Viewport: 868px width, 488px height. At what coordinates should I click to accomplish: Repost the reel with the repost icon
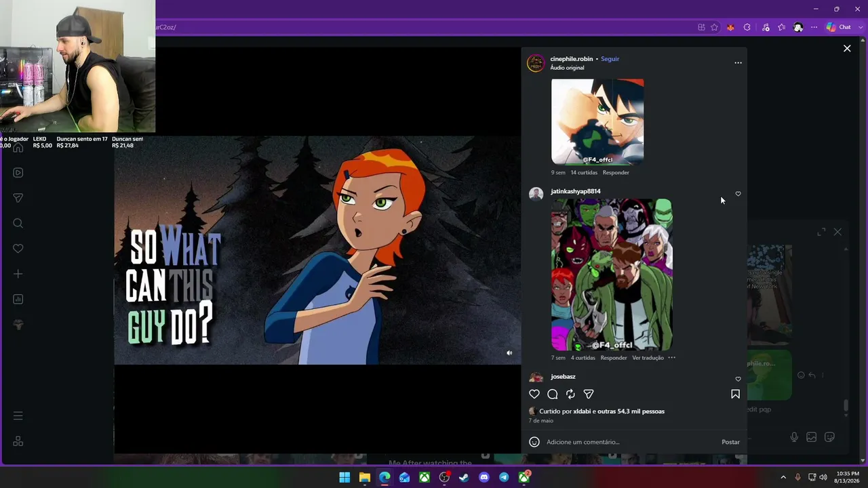[570, 394]
